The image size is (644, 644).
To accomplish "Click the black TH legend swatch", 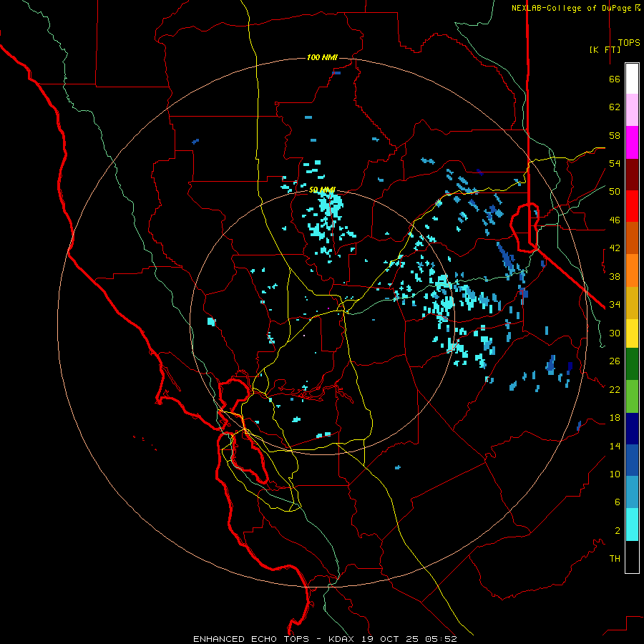I will [632, 557].
